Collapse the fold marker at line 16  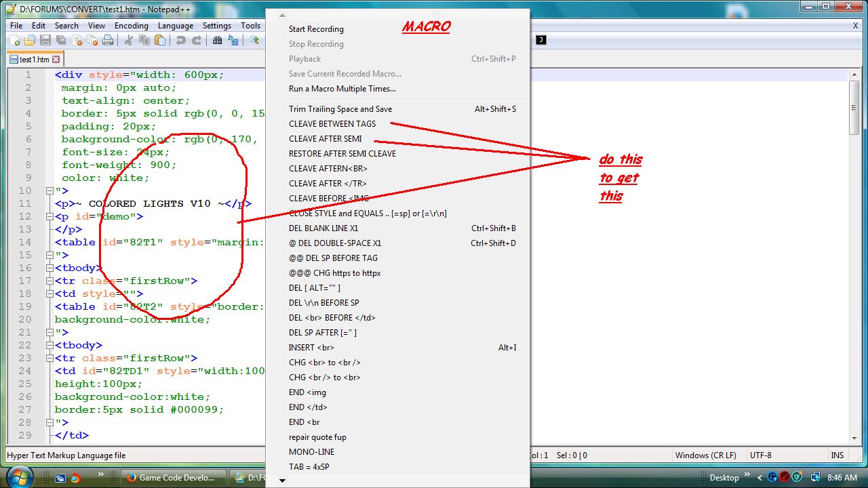50,268
